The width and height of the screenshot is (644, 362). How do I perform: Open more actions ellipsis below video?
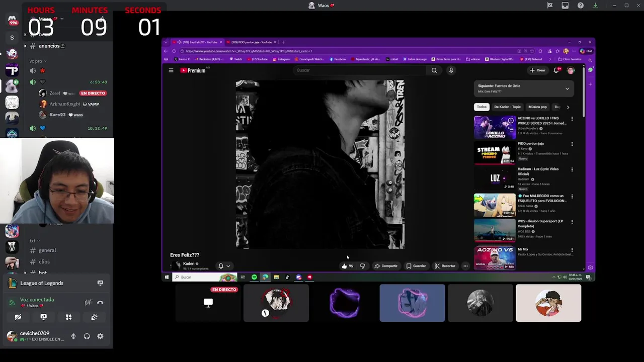465,266
